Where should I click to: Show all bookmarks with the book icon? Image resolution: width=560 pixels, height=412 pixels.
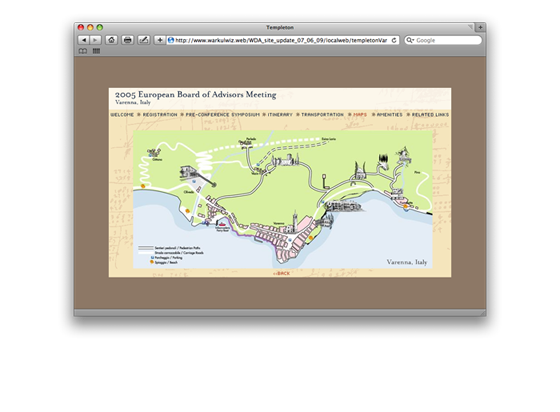(83, 51)
